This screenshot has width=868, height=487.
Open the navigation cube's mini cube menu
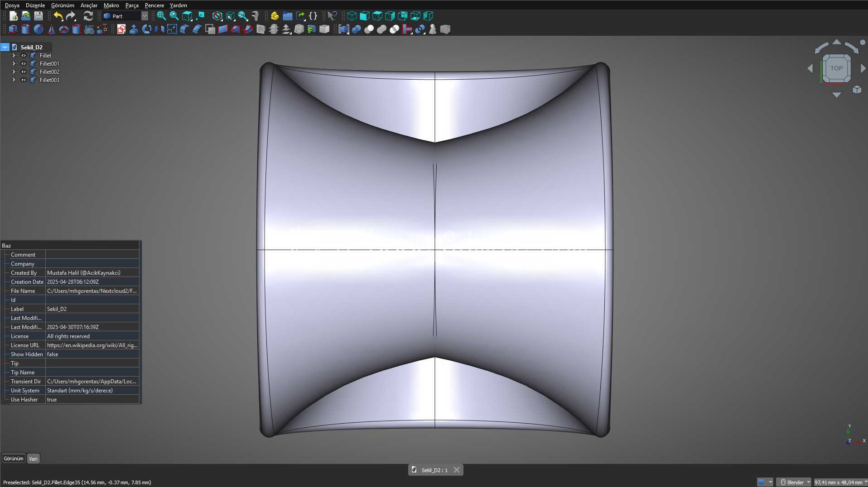(x=857, y=90)
